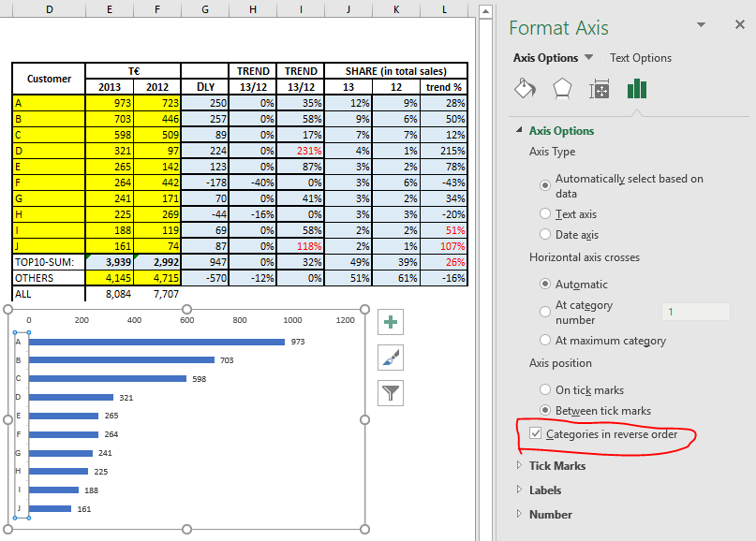Open the Effects pentagon icon
Image resolution: width=756 pixels, height=541 pixels.
click(561, 89)
